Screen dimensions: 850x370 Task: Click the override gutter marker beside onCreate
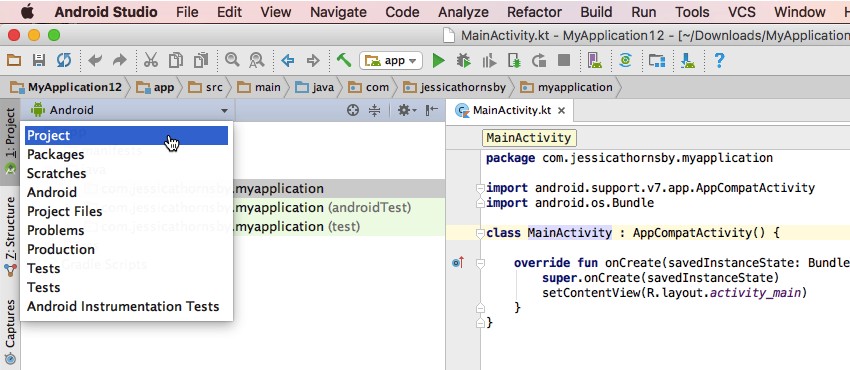[458, 263]
